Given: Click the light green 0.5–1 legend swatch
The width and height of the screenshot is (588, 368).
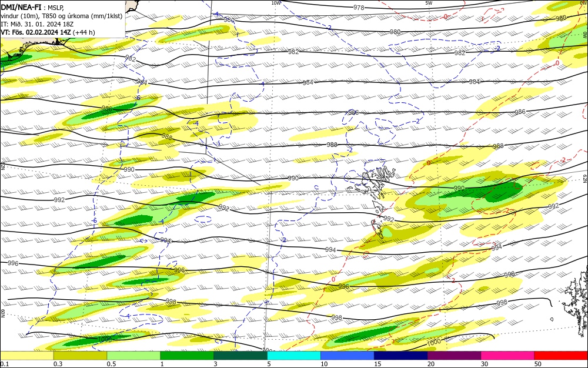Looking at the screenshot, I should pos(133,356).
